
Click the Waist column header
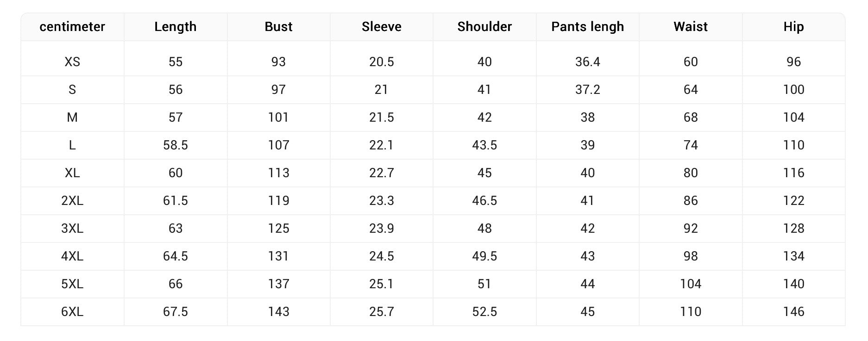click(x=690, y=27)
